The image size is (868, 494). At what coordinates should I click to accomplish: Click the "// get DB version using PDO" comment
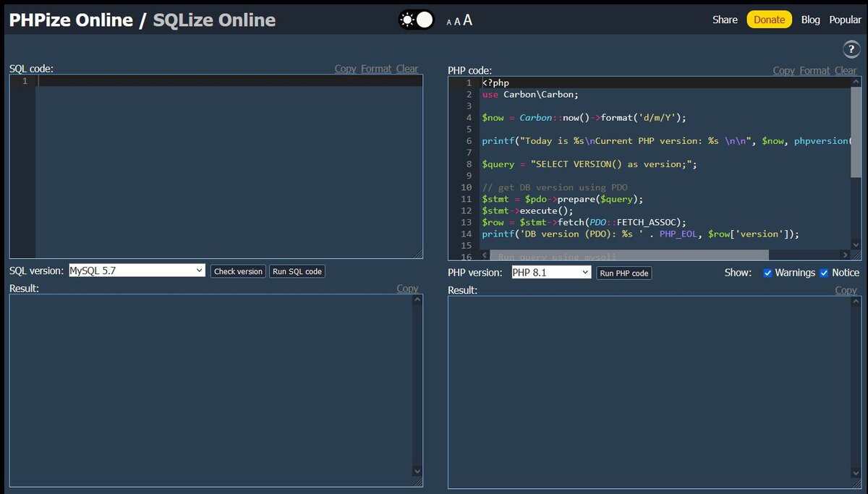555,187
